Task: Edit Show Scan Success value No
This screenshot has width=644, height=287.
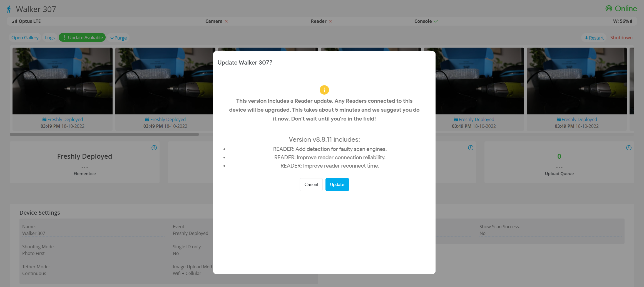Action: (x=551, y=233)
